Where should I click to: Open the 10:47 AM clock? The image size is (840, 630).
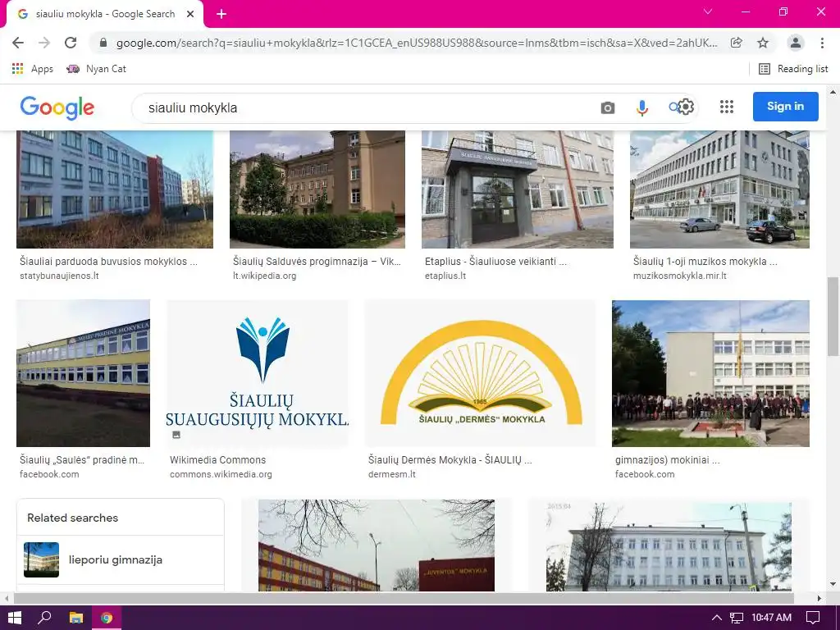point(771,618)
